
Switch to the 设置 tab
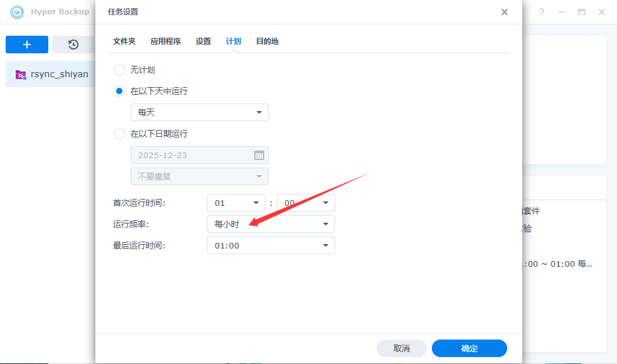203,41
